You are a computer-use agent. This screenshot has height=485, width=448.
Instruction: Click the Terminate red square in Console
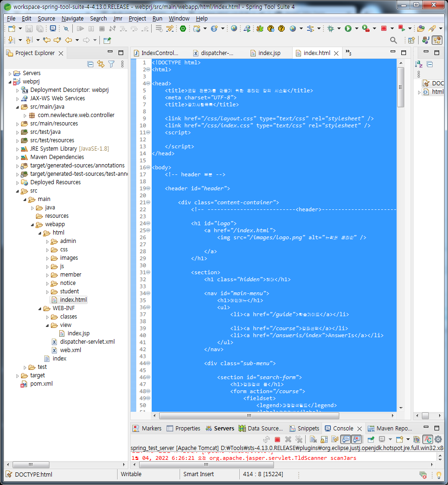point(277,439)
